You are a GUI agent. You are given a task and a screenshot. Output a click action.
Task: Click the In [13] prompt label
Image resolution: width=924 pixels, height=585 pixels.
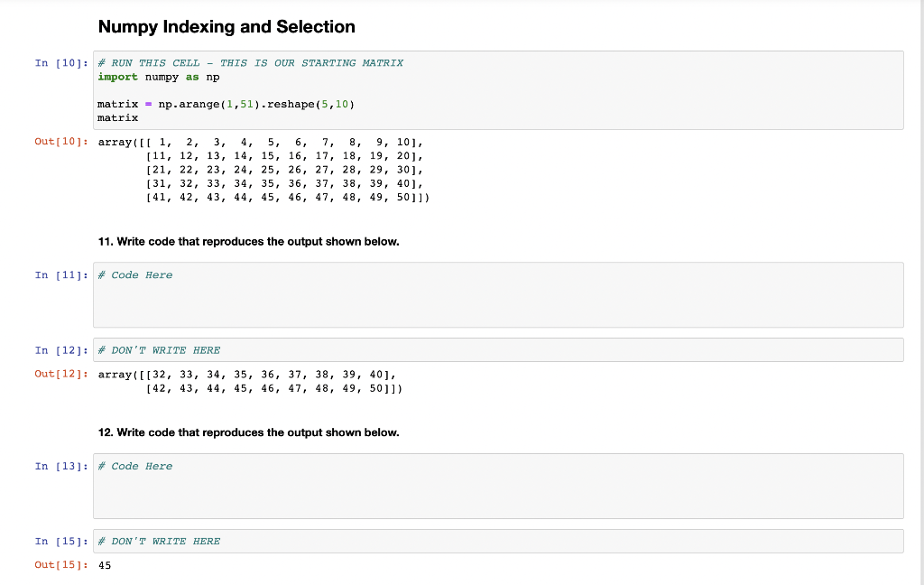(61, 467)
